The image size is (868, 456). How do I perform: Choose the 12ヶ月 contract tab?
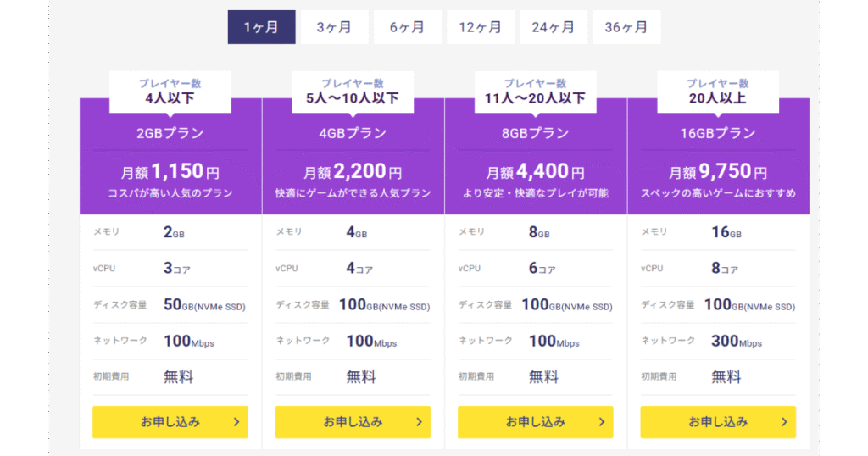point(481,27)
